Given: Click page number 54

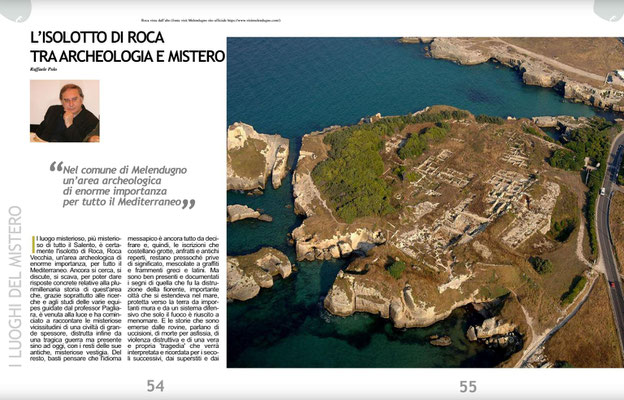Looking at the screenshot, I should click(x=155, y=386).
